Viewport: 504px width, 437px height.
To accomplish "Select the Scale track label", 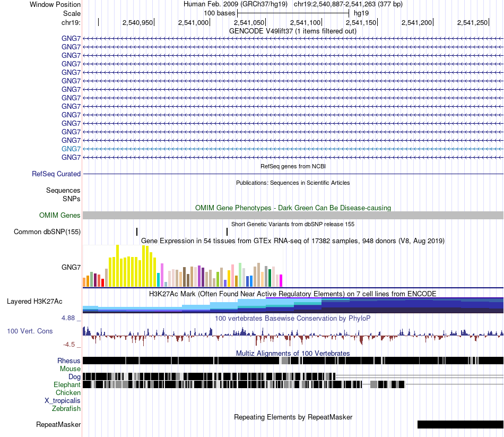I will point(72,13).
